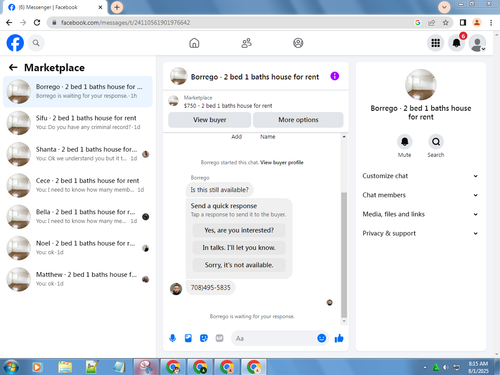This screenshot has height=375, width=500.
Task: Click the taskbar volume icon
Action: pos(446,368)
